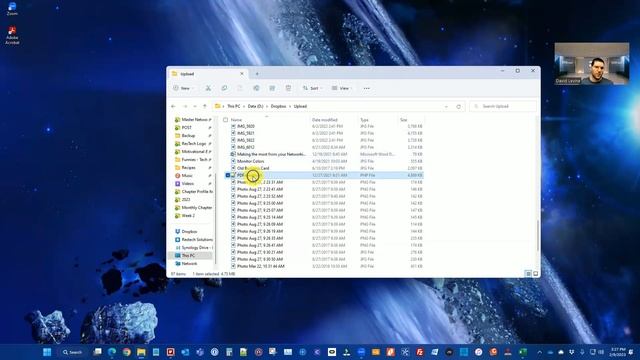The height and width of the screenshot is (360, 640).
Task: Select This PC in the navigation pane
Action: (x=191, y=256)
